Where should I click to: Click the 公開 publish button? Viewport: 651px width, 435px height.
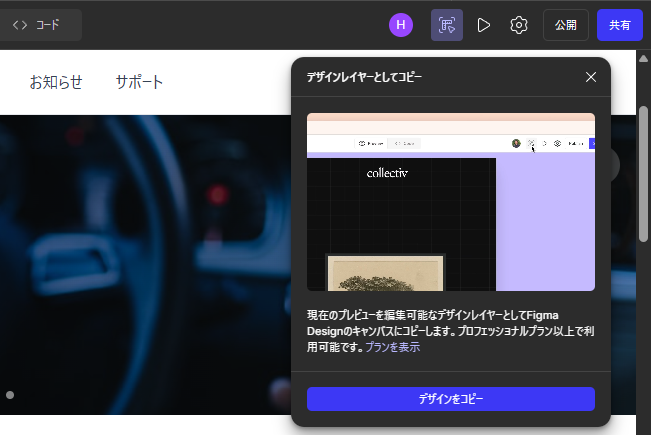point(566,25)
